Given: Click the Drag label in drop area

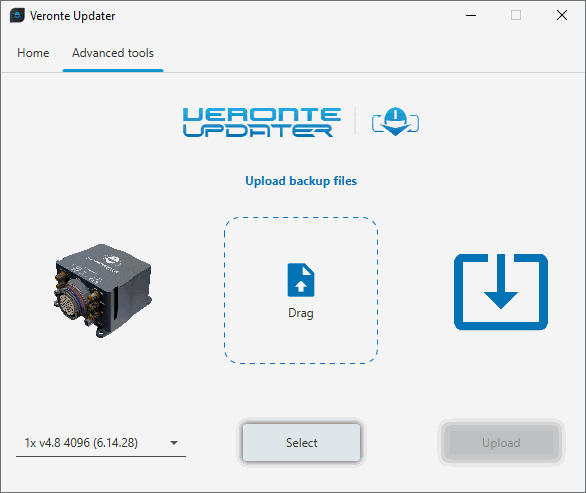Looking at the screenshot, I should pos(301,313).
